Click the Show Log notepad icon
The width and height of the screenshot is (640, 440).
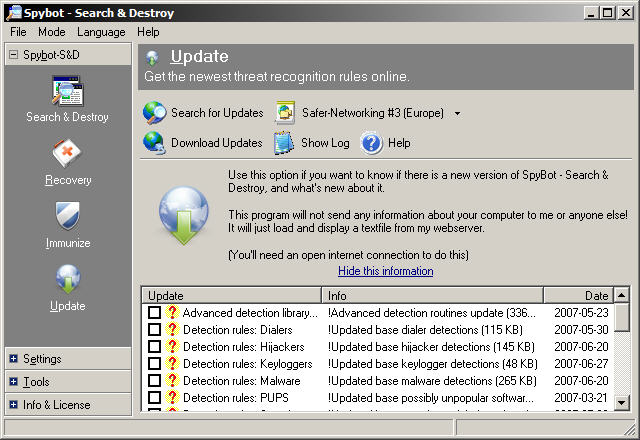click(284, 143)
